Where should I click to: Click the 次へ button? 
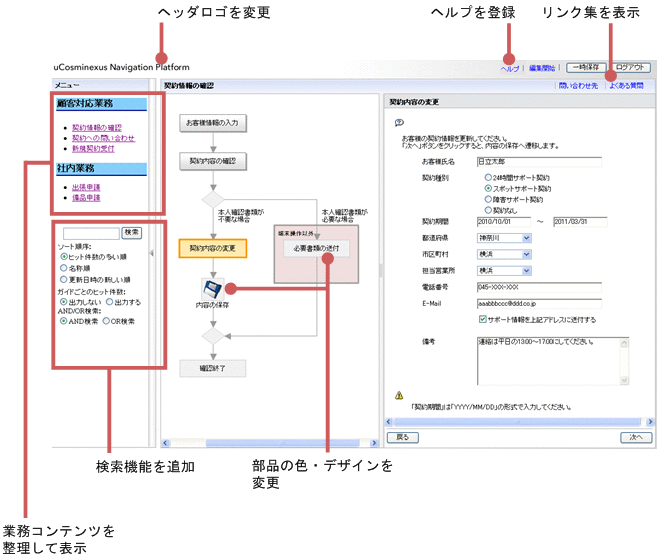pyautogui.click(x=636, y=437)
